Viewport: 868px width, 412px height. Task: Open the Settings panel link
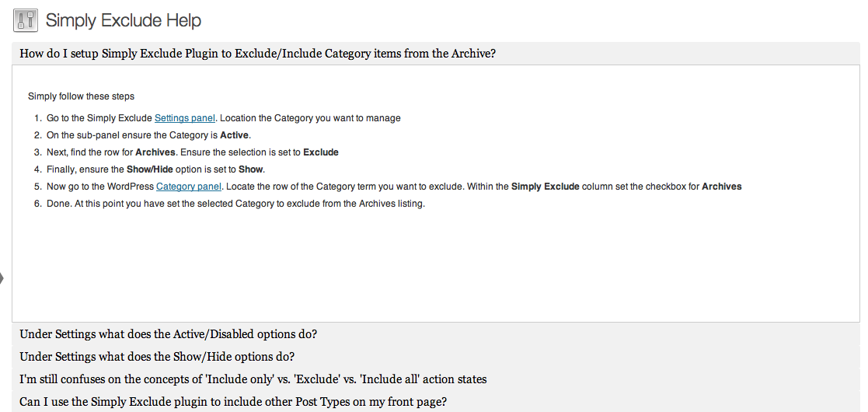tap(185, 118)
